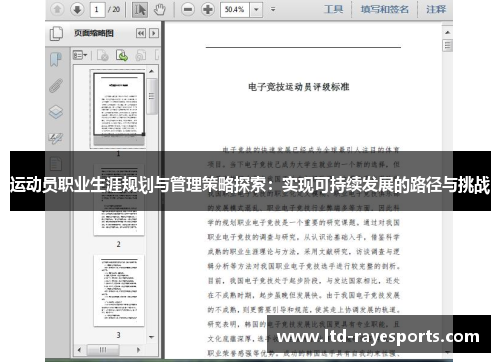Click the thumbnail panel horizontal scroll thumb
Viewport: 500px width, 362px height.
[103, 350]
